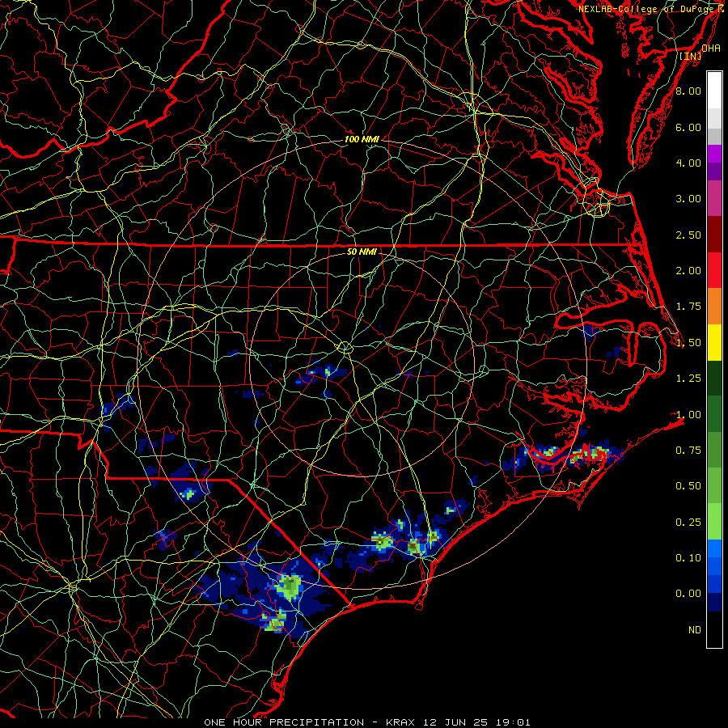Select the yellow swatch in the color scale

(x=714, y=342)
